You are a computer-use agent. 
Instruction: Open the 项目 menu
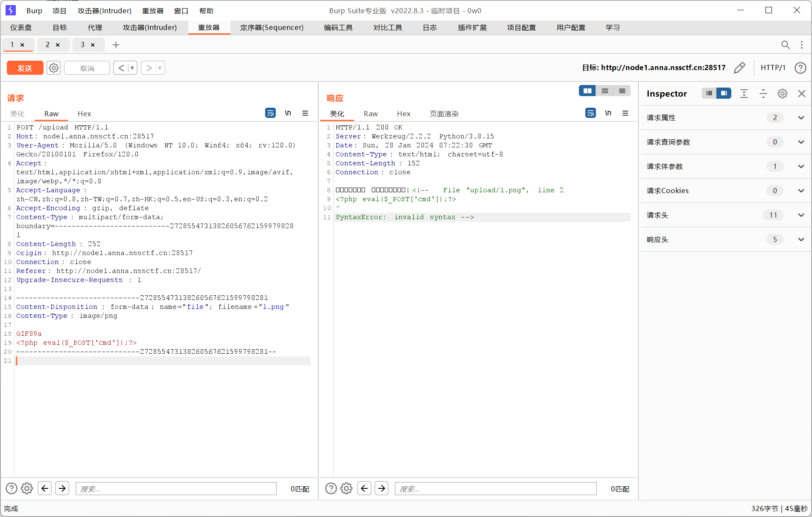coord(59,11)
